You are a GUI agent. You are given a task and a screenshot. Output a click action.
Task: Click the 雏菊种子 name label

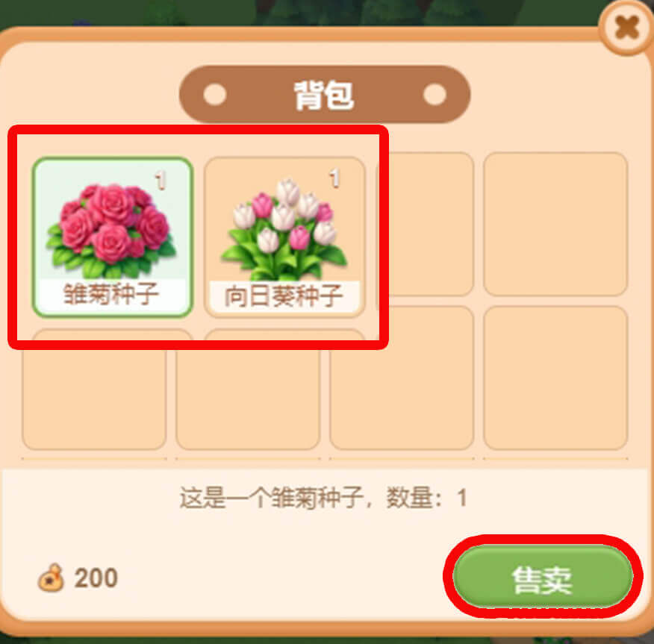point(111,294)
